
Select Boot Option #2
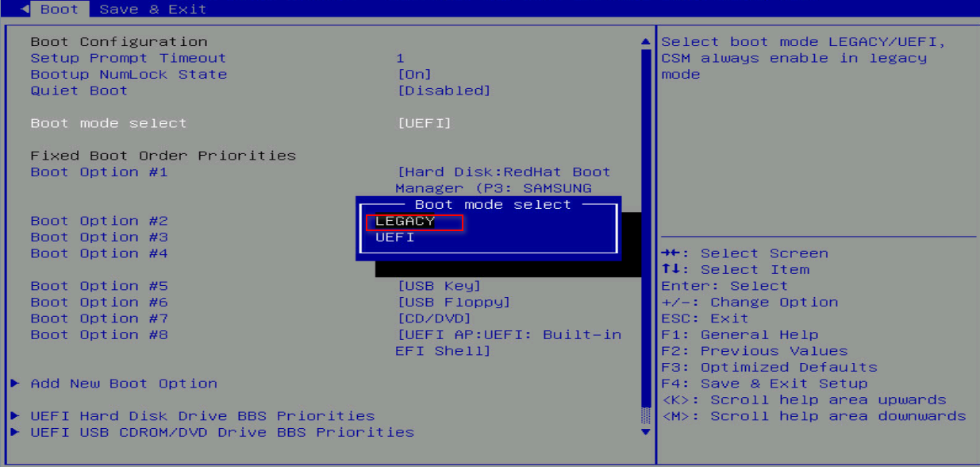pos(99,221)
